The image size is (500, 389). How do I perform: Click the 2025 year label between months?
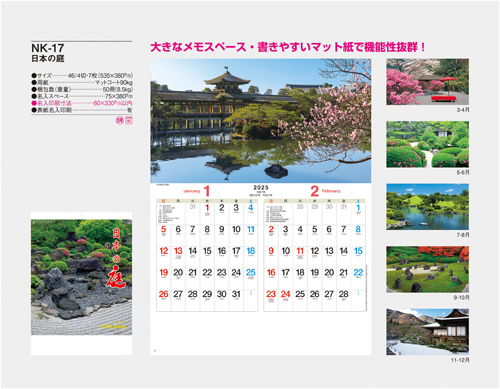coord(261,188)
